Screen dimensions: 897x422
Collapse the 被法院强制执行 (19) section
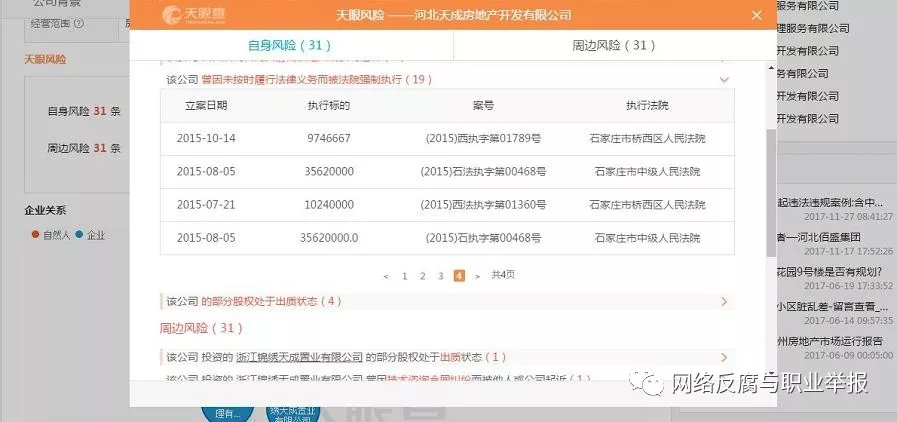coord(724,79)
